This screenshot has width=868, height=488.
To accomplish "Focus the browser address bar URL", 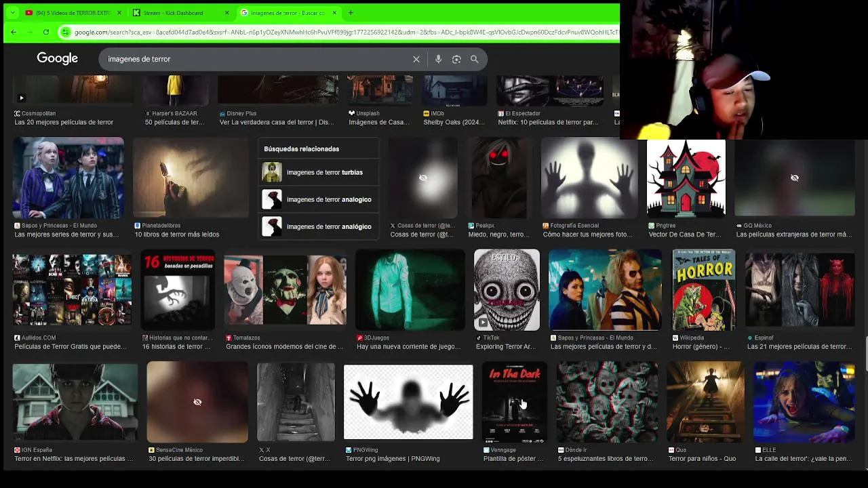I will (x=346, y=32).
